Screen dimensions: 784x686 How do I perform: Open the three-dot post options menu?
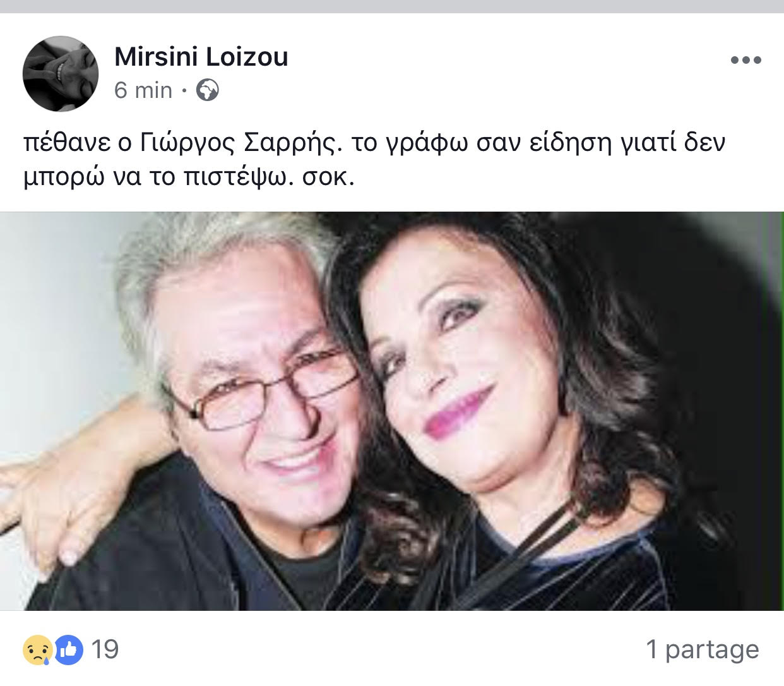coord(745,61)
